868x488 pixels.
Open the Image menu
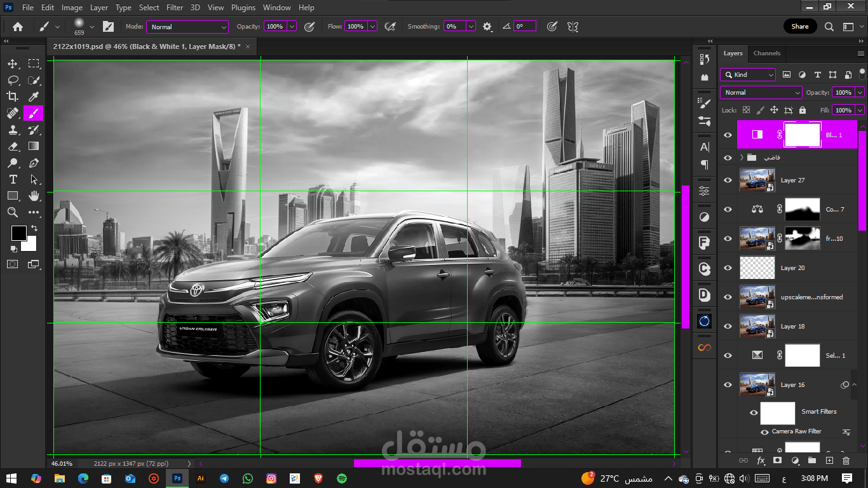click(72, 8)
